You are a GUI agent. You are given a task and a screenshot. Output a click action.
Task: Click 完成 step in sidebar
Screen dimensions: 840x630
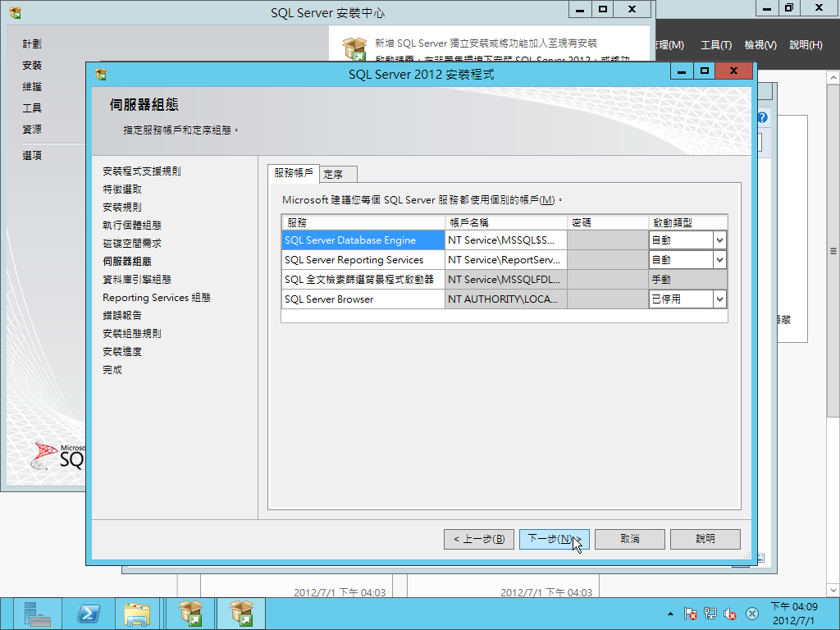pyautogui.click(x=112, y=370)
